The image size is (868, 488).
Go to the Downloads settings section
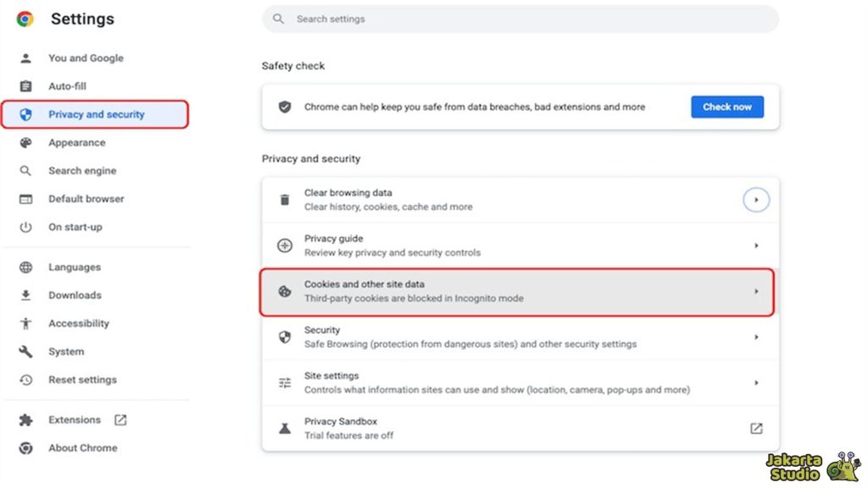(75, 295)
